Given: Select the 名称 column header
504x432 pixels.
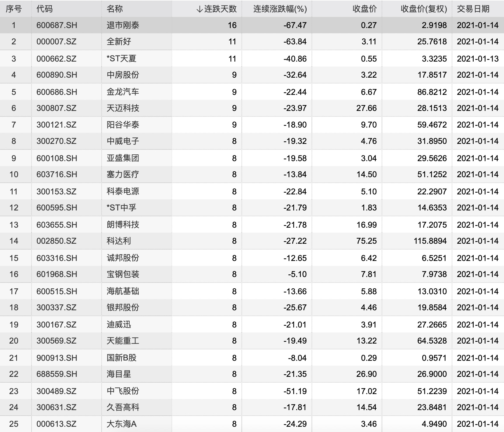Looking at the screenshot, I should [x=114, y=9].
